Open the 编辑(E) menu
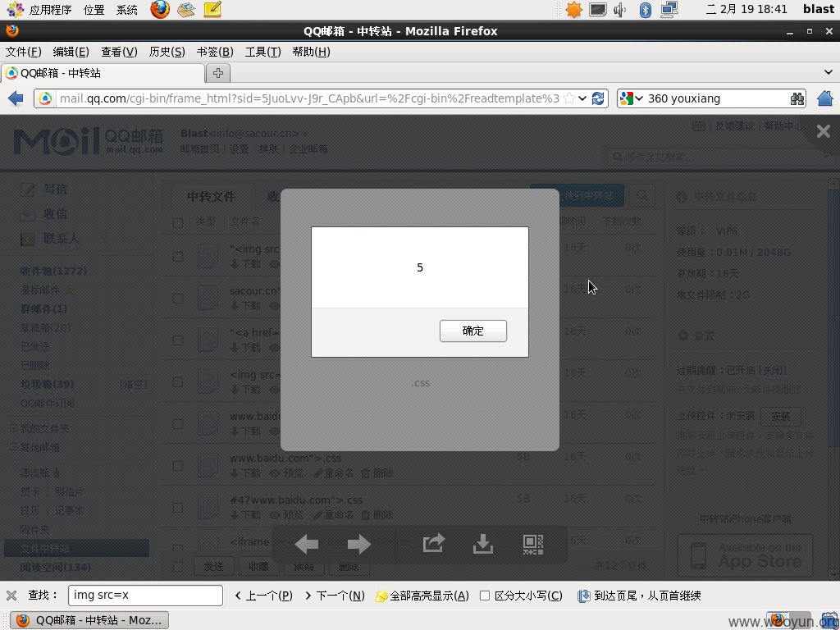Viewport: 840px width, 630px height. pos(71,52)
